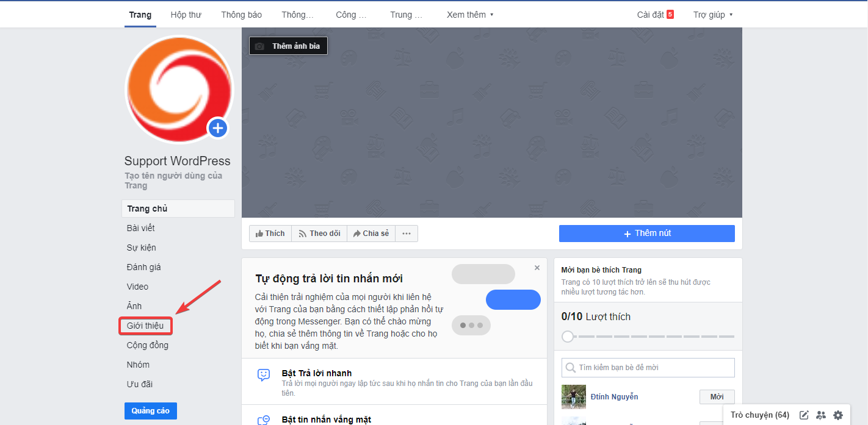Click the Theo dõi follow button
Screen dimensions: 868x425
pos(319,234)
